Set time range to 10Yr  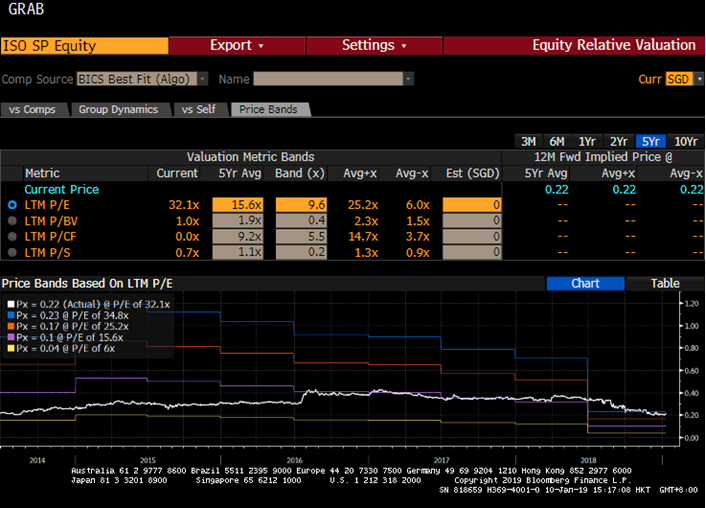[x=685, y=141]
